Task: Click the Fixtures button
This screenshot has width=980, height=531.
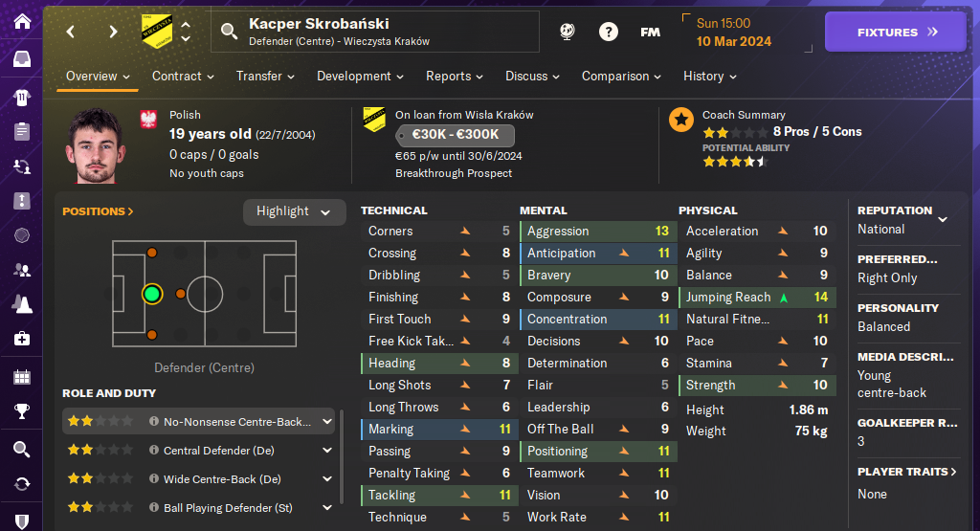Action: point(897,32)
